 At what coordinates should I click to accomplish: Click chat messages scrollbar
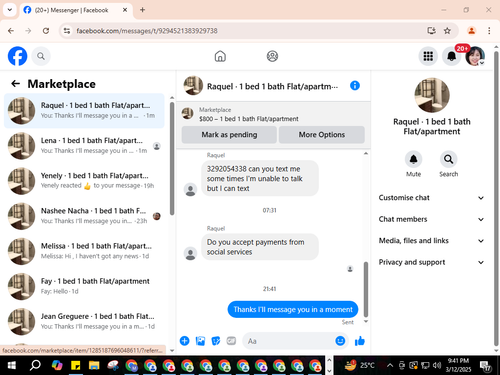pyautogui.click(x=366, y=289)
